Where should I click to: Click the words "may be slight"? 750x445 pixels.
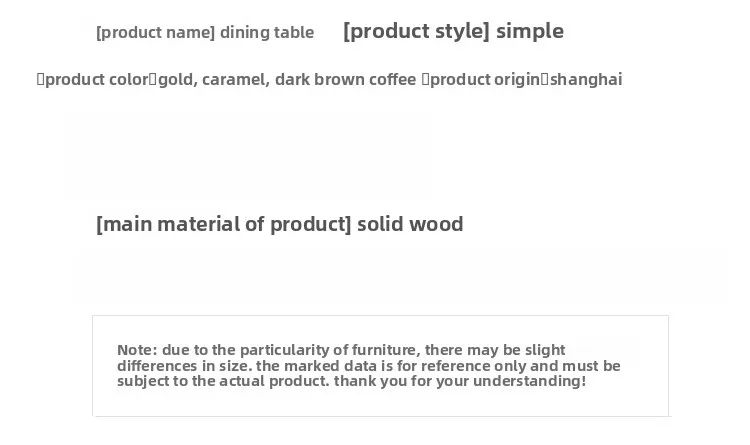[516, 350]
